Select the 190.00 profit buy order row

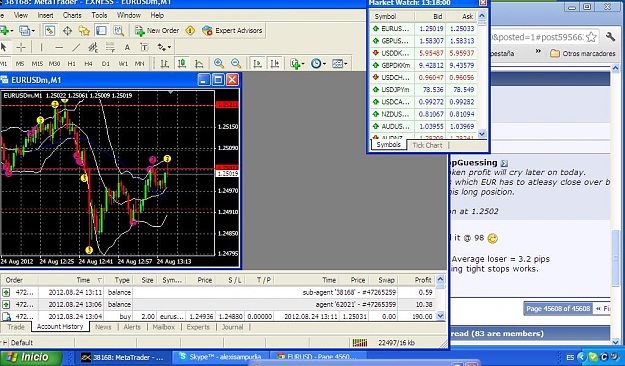point(218,317)
